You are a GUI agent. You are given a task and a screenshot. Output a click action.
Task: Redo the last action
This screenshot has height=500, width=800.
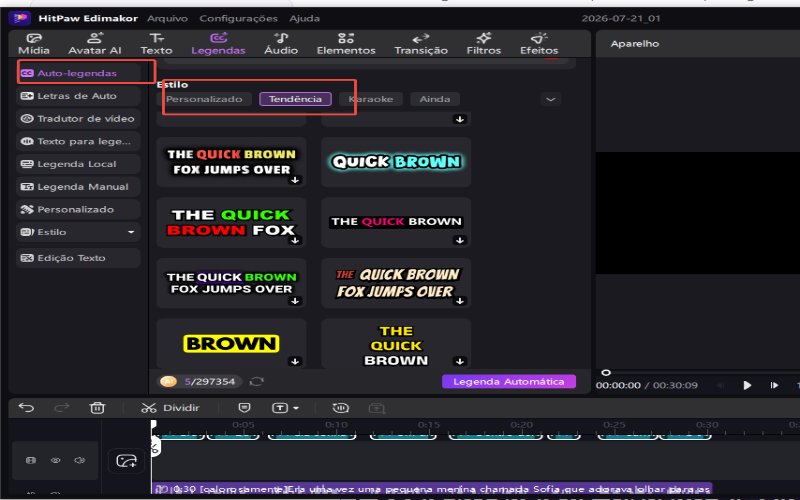pyautogui.click(x=62, y=408)
